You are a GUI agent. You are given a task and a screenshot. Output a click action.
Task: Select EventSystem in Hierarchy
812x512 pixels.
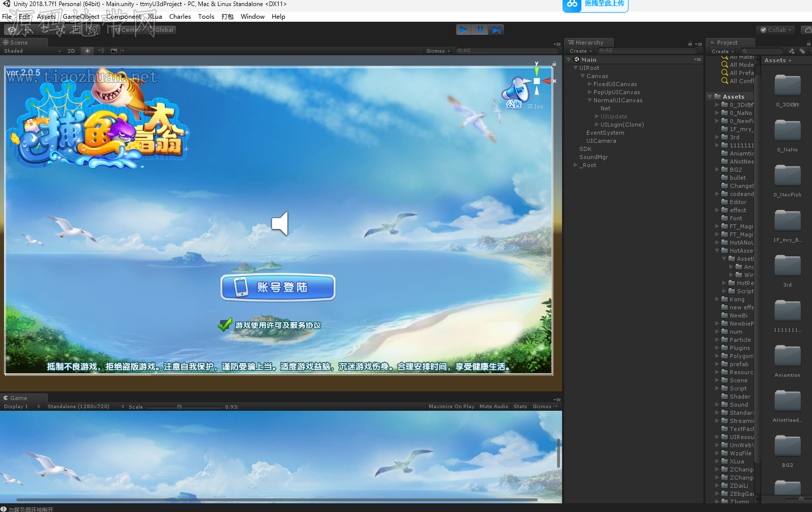(x=605, y=133)
